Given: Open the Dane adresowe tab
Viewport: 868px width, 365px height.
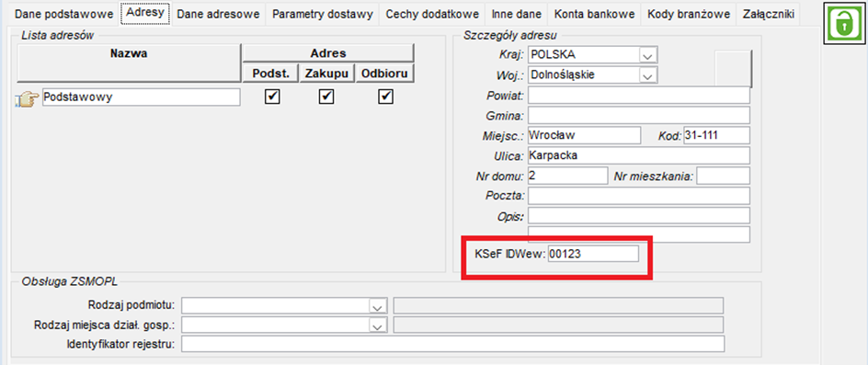Looking at the screenshot, I should (218, 15).
